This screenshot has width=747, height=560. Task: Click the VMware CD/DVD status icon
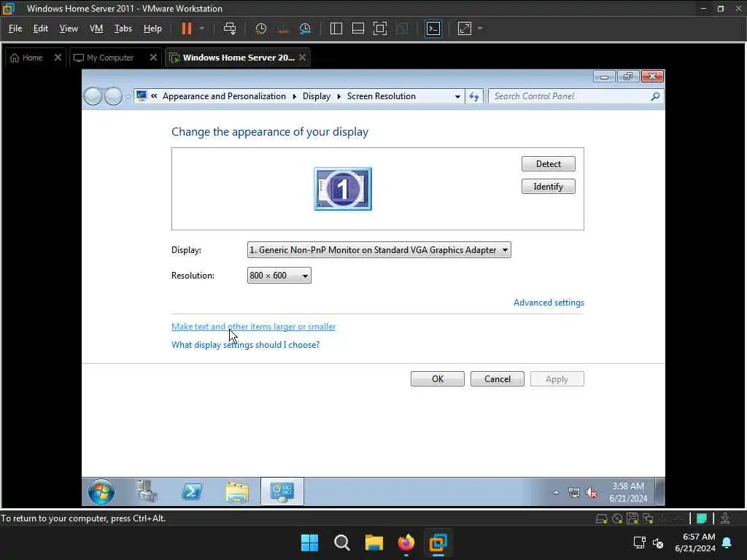click(617, 518)
